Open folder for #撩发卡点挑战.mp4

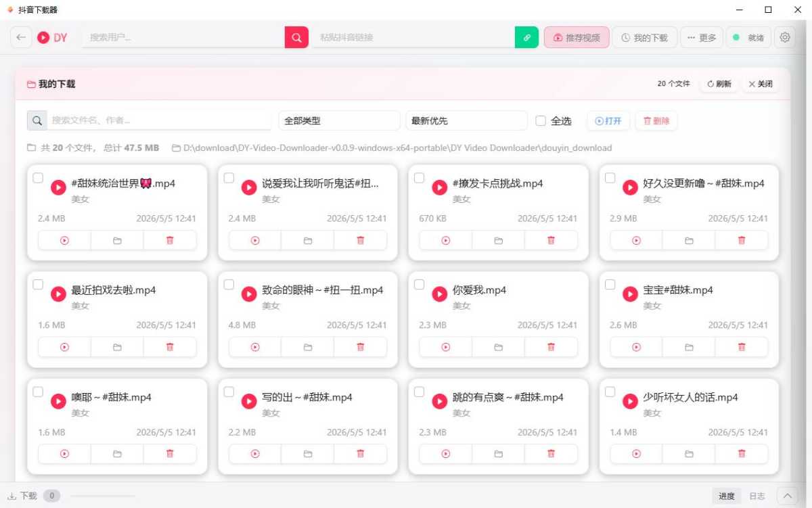tap(499, 240)
